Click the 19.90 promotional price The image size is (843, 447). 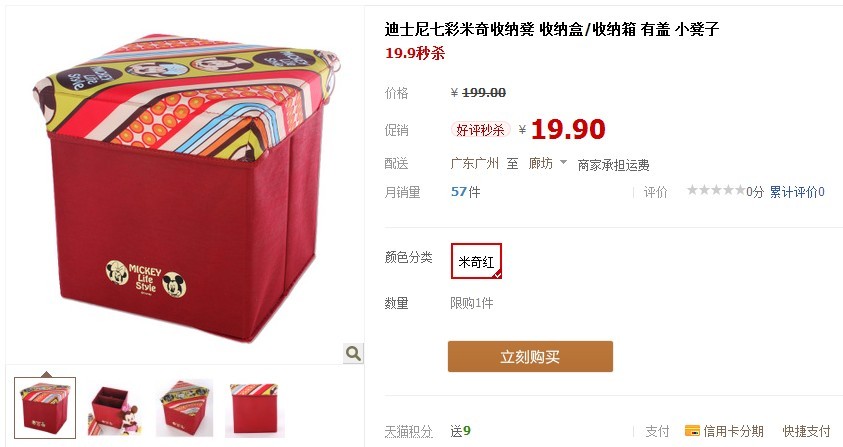tap(568, 129)
